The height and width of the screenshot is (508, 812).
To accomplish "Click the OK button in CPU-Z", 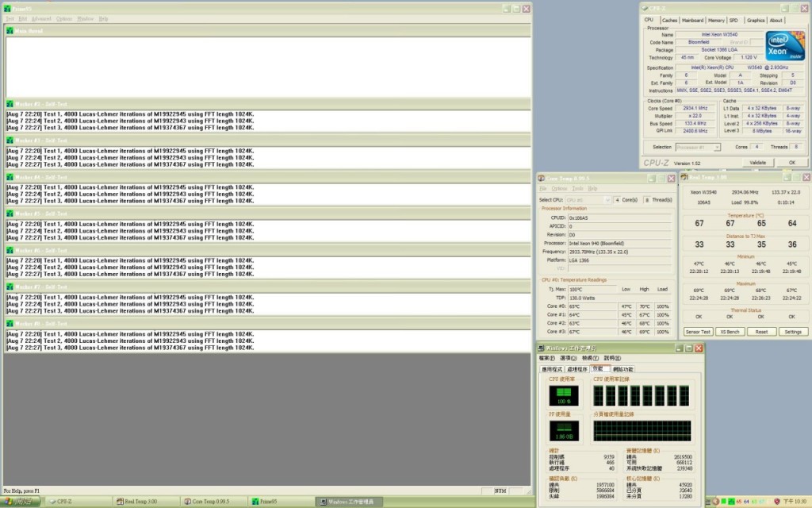I will tap(792, 163).
